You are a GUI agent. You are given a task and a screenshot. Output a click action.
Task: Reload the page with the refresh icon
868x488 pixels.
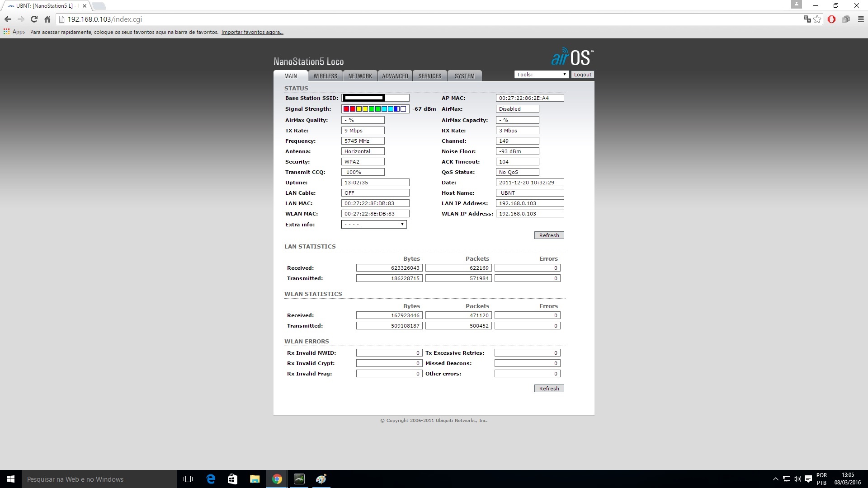tap(34, 19)
